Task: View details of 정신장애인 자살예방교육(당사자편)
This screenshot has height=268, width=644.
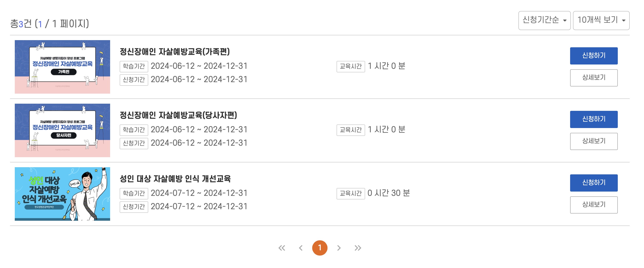Action: [x=594, y=141]
